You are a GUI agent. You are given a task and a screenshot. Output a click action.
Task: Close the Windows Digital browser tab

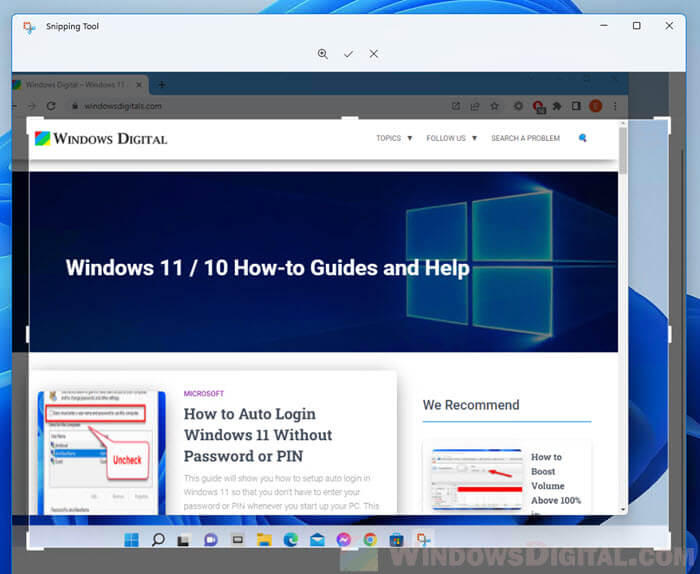[139, 84]
